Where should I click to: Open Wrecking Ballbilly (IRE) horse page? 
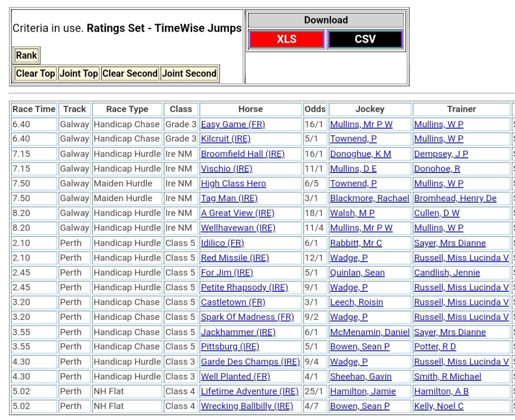[x=247, y=406]
